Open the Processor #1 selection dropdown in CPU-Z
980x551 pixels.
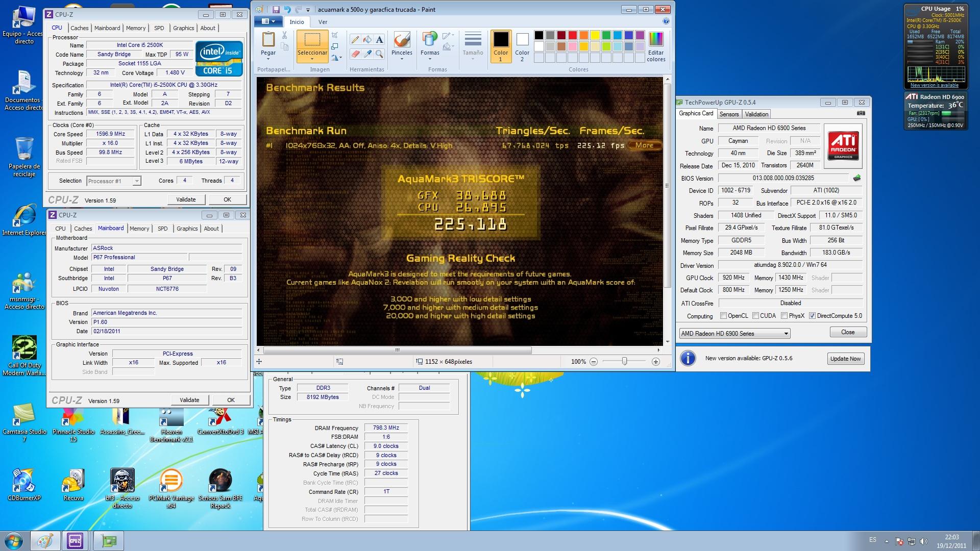(x=113, y=181)
